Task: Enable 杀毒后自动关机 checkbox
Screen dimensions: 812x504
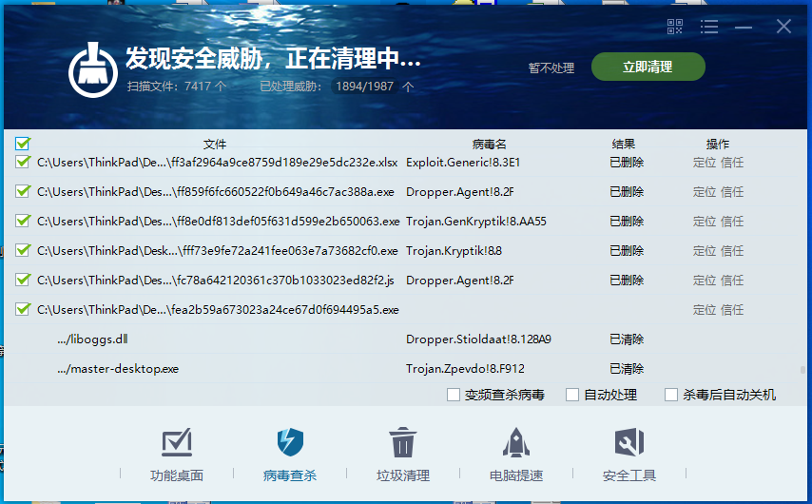Action: click(671, 395)
